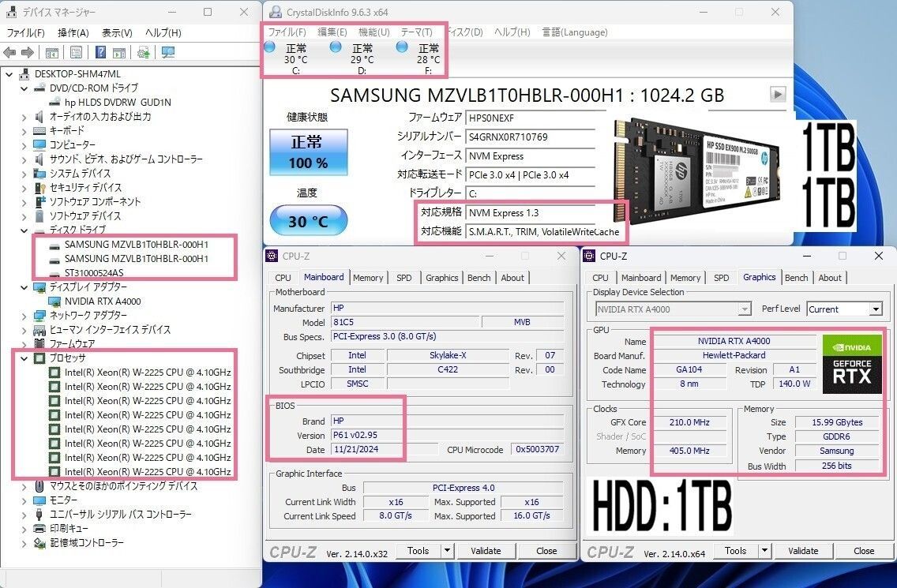897x588 pixels.
Task: Click Validate in the right CPU-Z window
Action: pyautogui.click(x=803, y=551)
